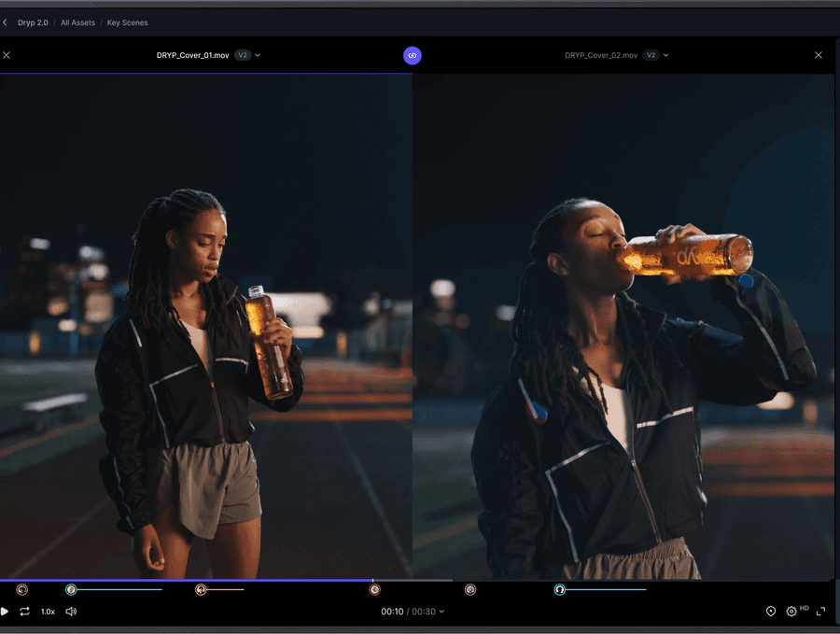This screenshot has width=840, height=634.
Task: Click the HD quality indicator
Action: click(x=805, y=608)
